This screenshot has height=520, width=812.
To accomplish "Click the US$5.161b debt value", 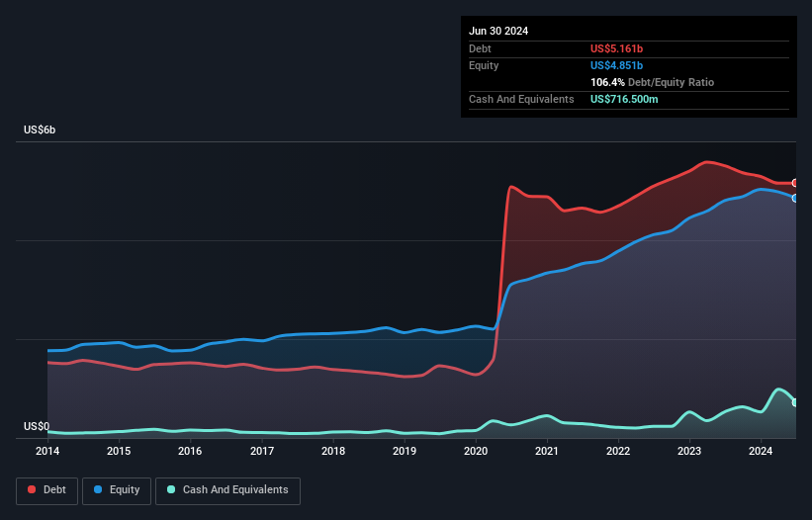I will 616,48.
